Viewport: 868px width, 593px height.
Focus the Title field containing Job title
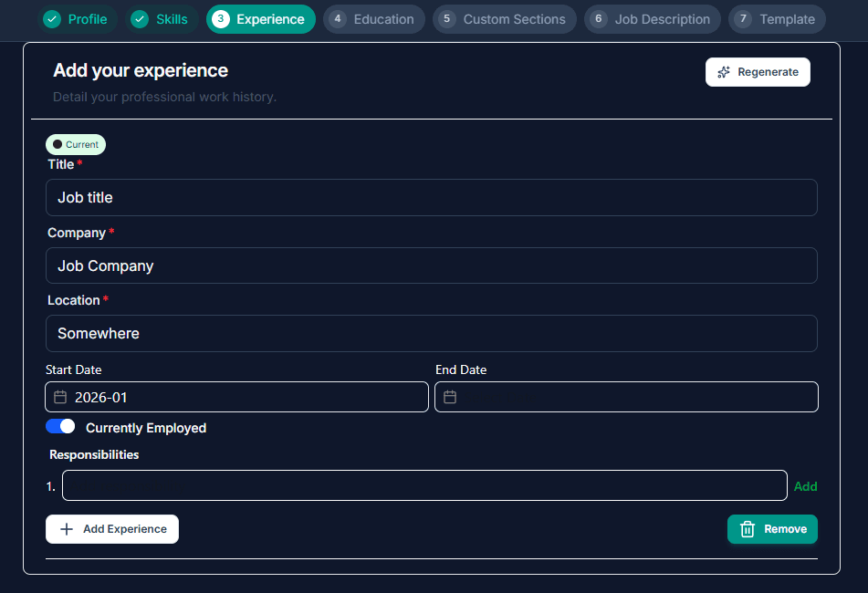(x=431, y=197)
